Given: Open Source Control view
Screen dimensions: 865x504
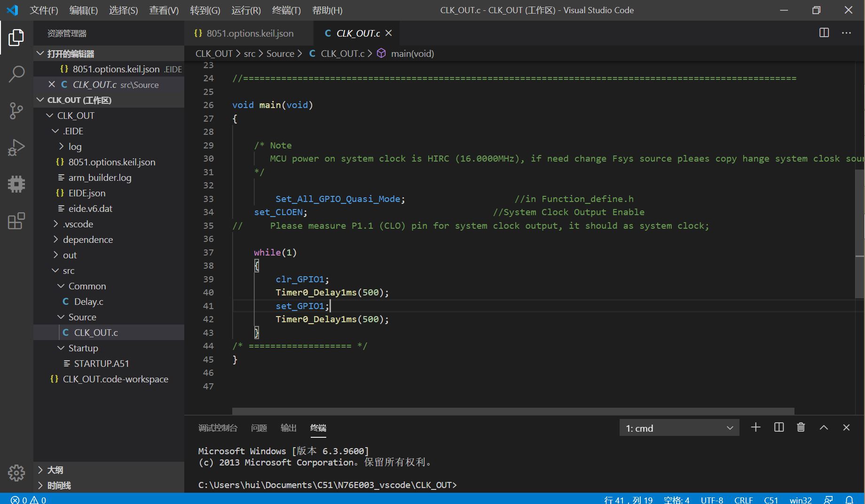Looking at the screenshot, I should point(16,111).
